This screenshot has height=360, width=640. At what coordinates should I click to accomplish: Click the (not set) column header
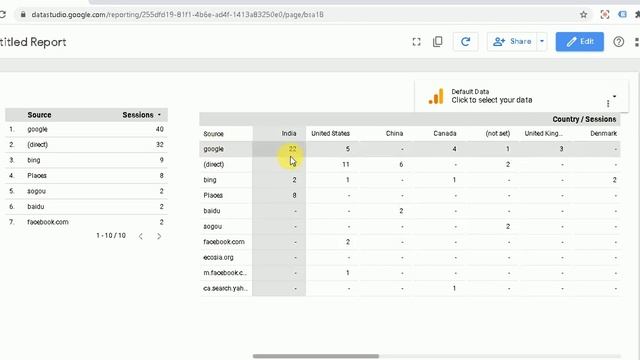(x=498, y=133)
